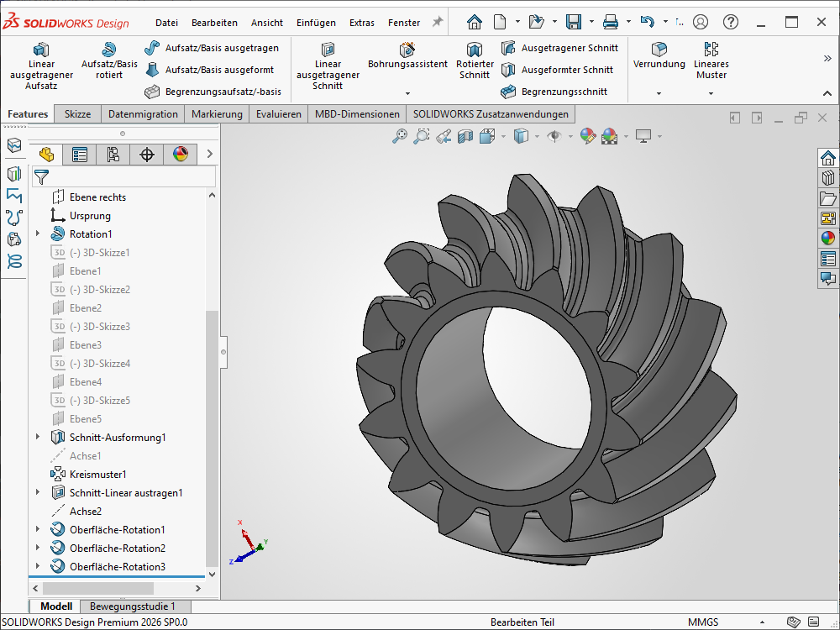
Task: Open the Einfügen menu
Action: [x=316, y=23]
